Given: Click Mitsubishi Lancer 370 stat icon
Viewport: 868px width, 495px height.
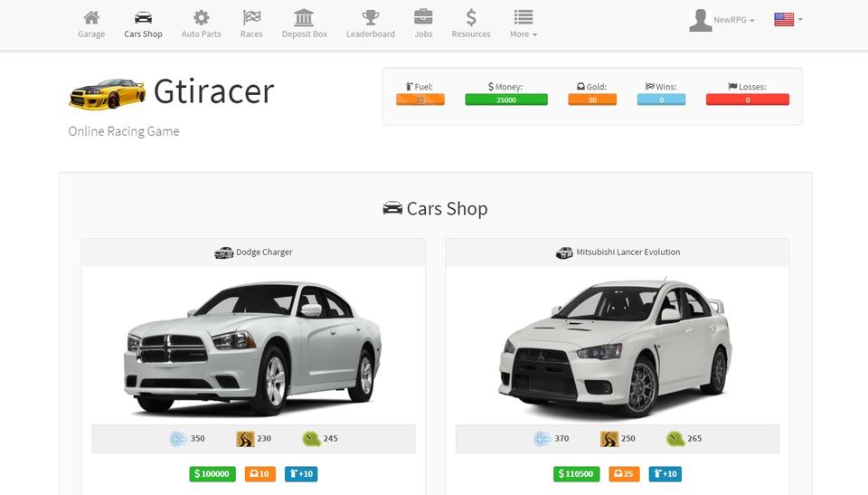Looking at the screenshot, I should coord(542,439).
